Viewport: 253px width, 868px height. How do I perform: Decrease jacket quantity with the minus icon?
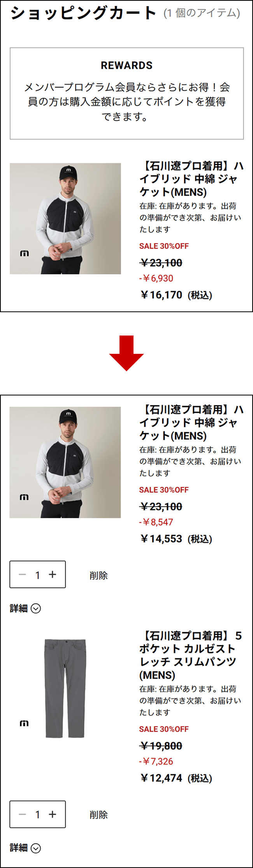(x=23, y=575)
